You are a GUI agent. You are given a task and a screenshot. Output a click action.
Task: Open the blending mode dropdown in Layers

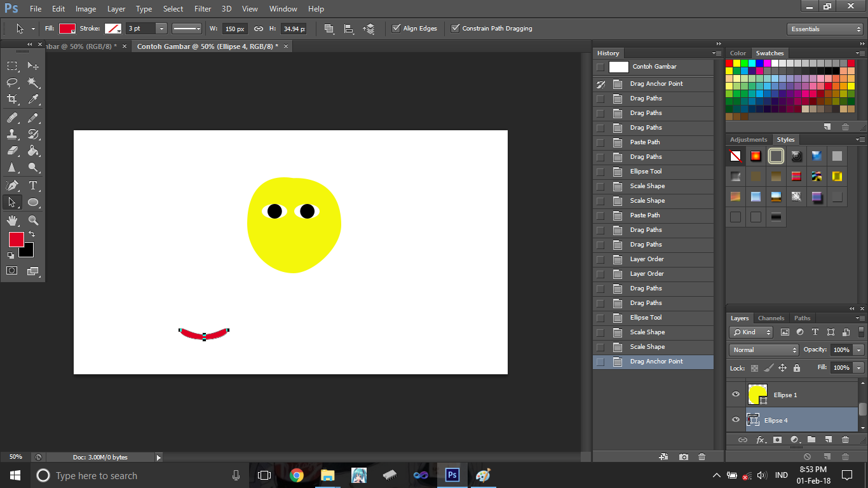coord(763,349)
